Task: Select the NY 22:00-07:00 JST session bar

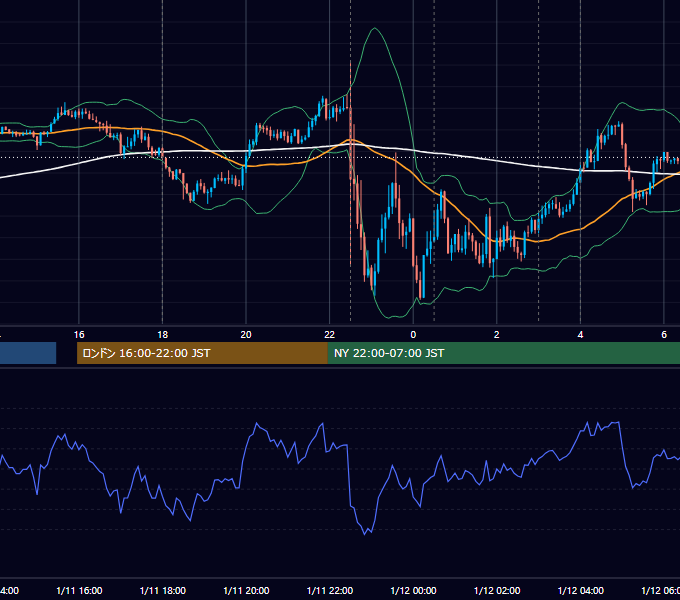Action: pyautogui.click(x=503, y=353)
